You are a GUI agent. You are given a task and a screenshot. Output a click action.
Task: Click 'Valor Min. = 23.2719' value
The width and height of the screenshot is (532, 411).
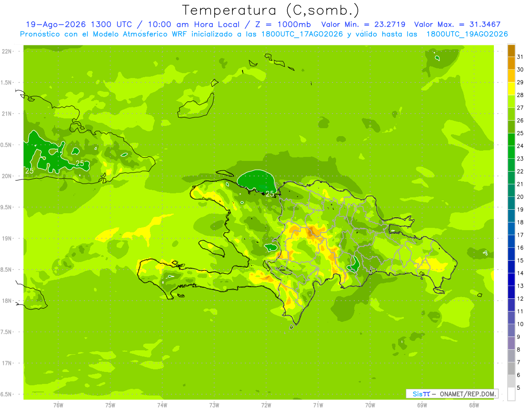click(x=363, y=24)
